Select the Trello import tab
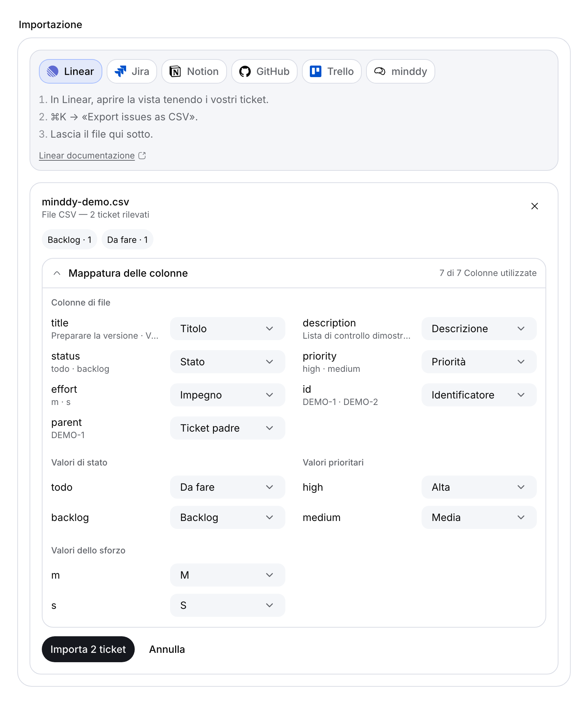 [x=332, y=71]
